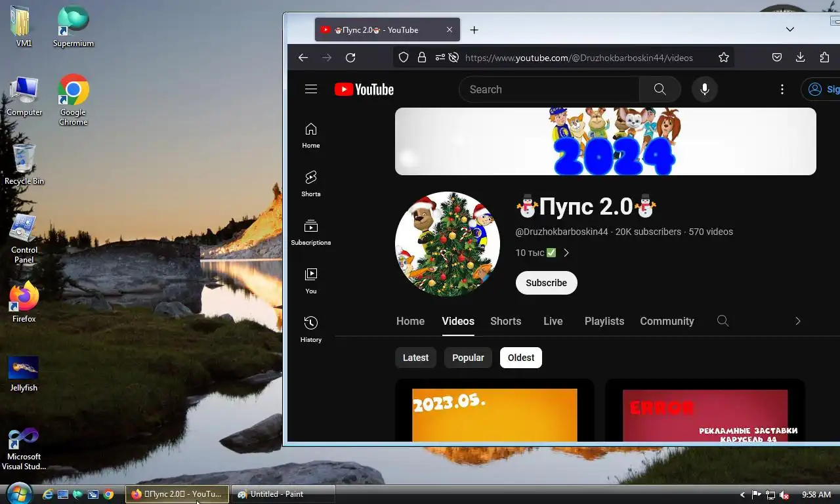Click the network tray icon
This screenshot has height=504, width=840.
pos(770,495)
